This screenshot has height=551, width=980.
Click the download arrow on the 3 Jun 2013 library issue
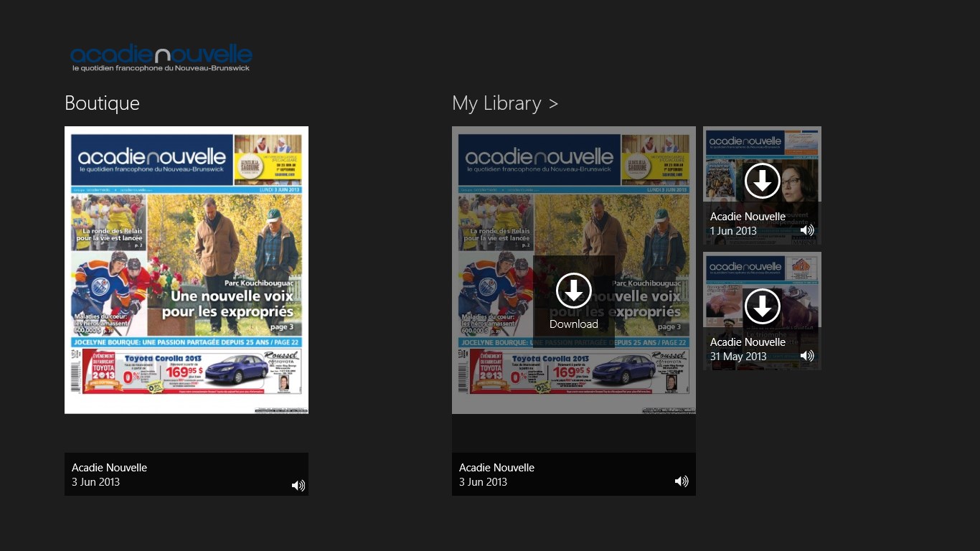pyautogui.click(x=573, y=291)
